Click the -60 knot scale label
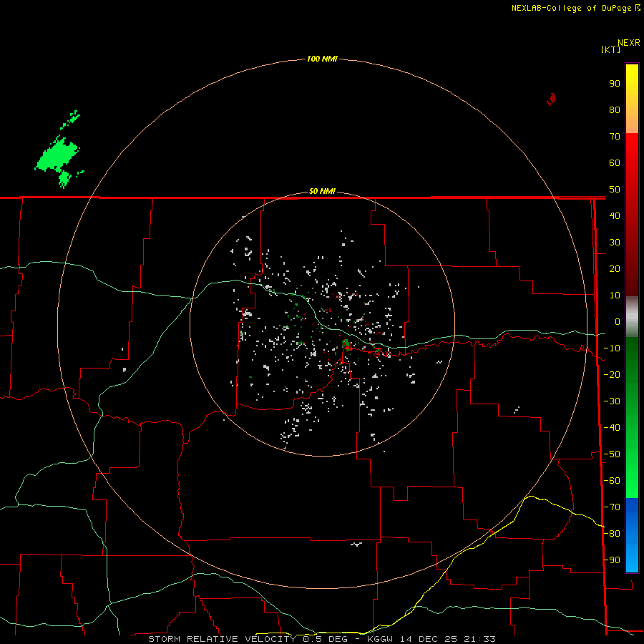This screenshot has width=644, height=644. click(x=612, y=481)
